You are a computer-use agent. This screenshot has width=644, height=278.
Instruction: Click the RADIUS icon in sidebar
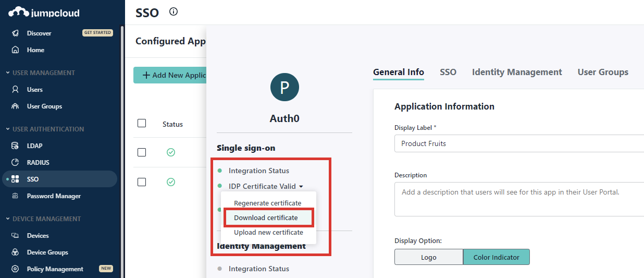tap(16, 163)
